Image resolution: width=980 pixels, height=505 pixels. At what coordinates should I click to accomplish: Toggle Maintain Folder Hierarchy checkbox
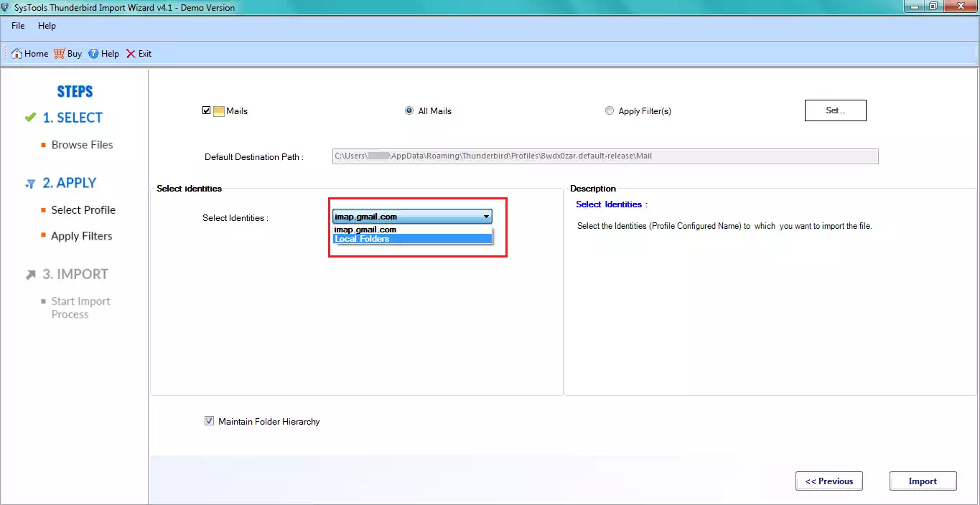point(210,422)
